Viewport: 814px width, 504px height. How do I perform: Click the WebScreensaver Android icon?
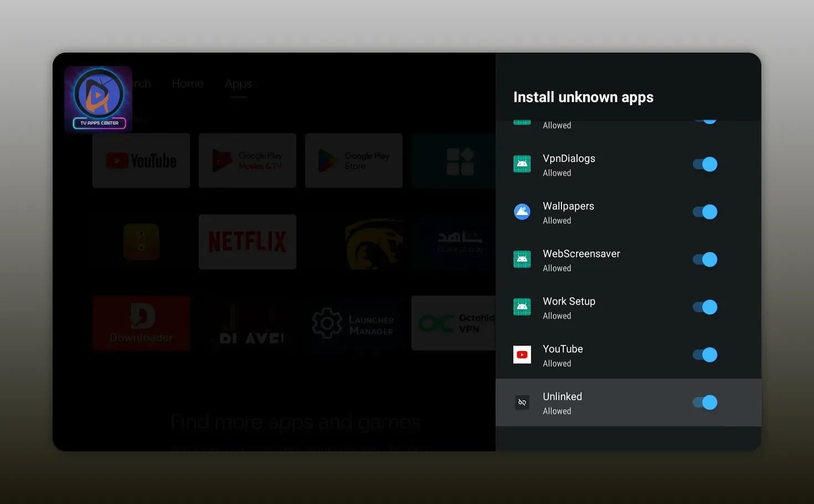click(522, 259)
